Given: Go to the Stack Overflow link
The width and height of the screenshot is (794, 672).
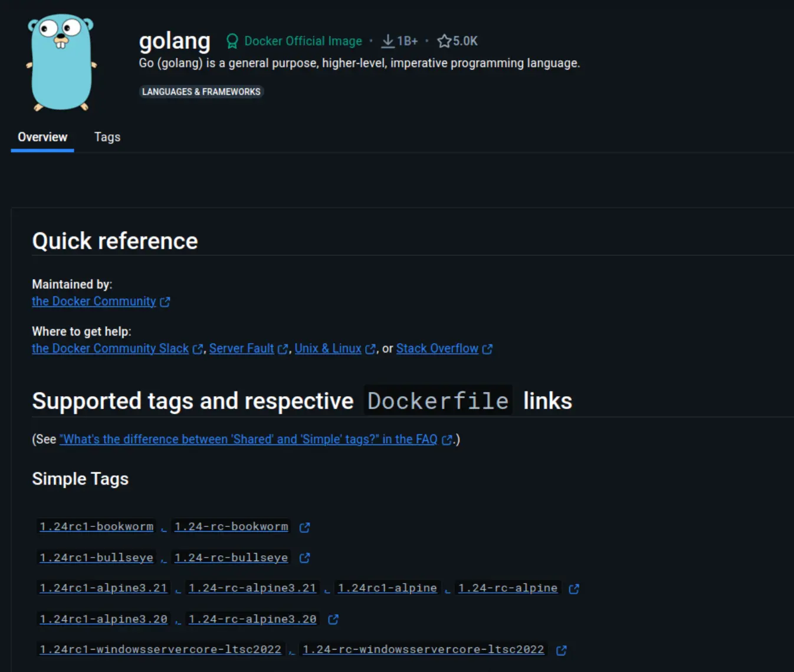Looking at the screenshot, I should coord(437,348).
